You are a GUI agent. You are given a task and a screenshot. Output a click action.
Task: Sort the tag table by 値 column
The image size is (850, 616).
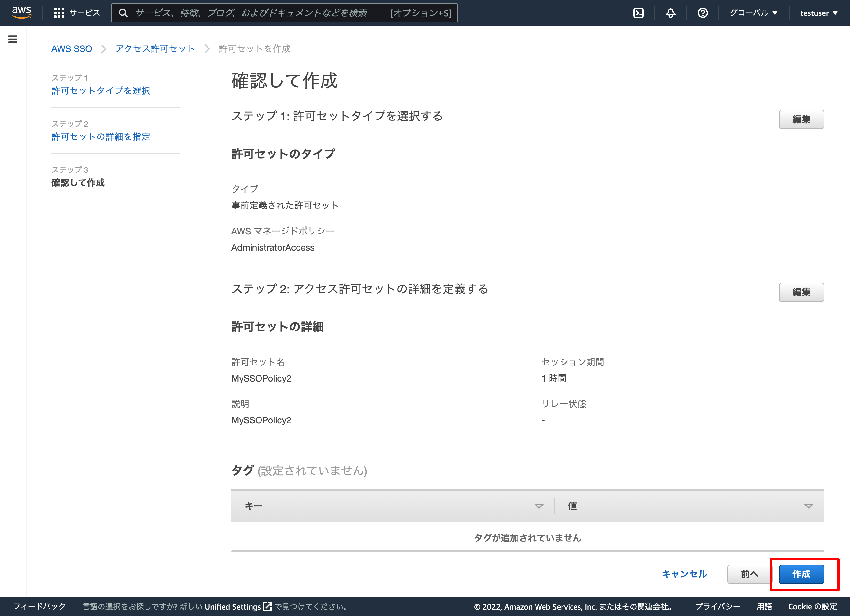point(808,506)
